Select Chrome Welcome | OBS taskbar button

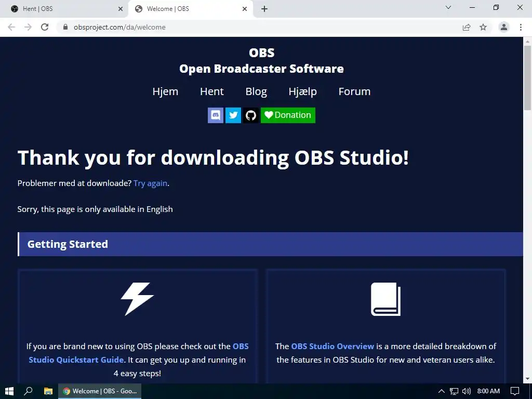pyautogui.click(x=100, y=391)
